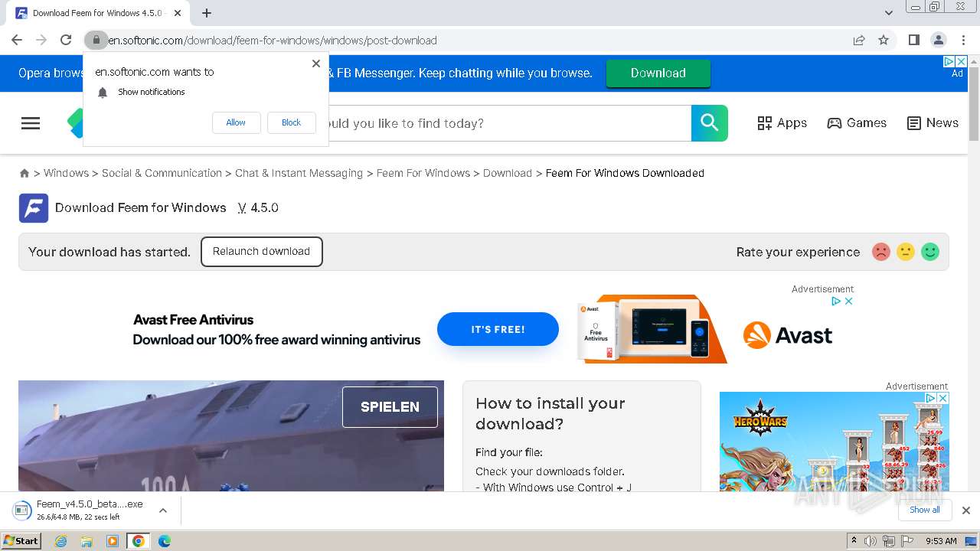Click the taskbar clock 9:53 AM
Image resolution: width=980 pixels, height=551 pixels.
tap(941, 541)
